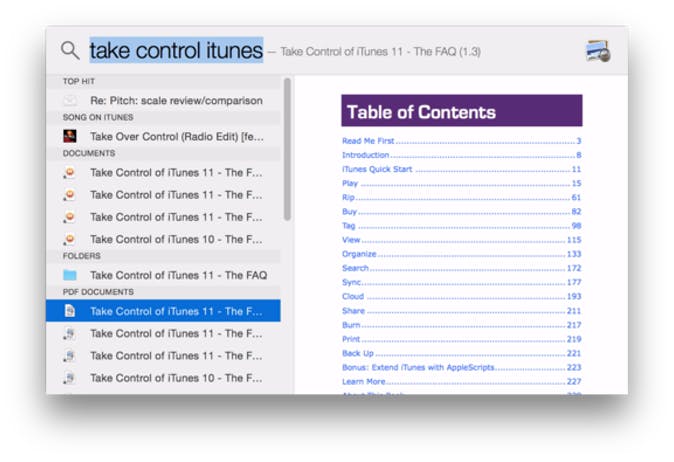Jump to the 'Play' chapter link
The image size is (674, 462).
(461, 184)
